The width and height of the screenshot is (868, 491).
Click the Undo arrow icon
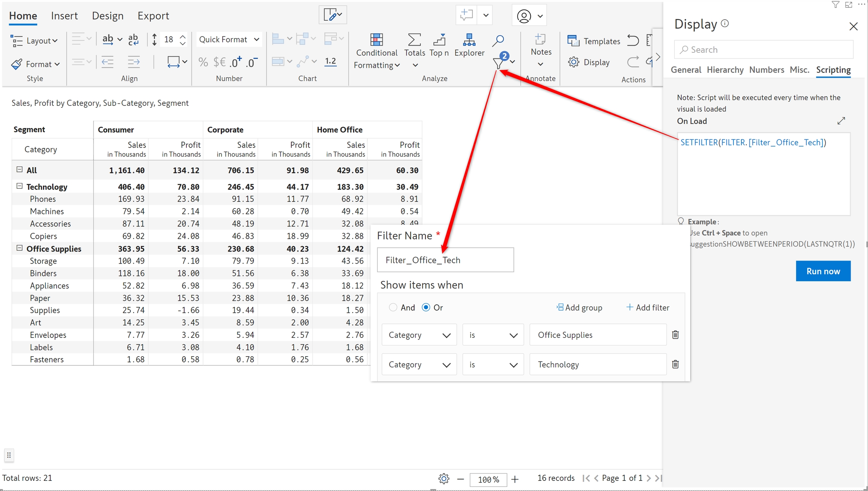pyautogui.click(x=633, y=40)
